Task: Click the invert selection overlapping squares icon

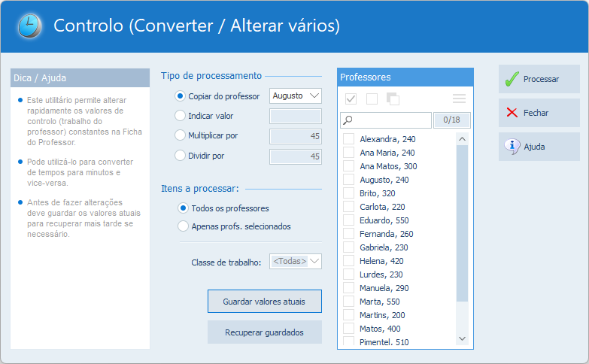Action: coord(393,99)
